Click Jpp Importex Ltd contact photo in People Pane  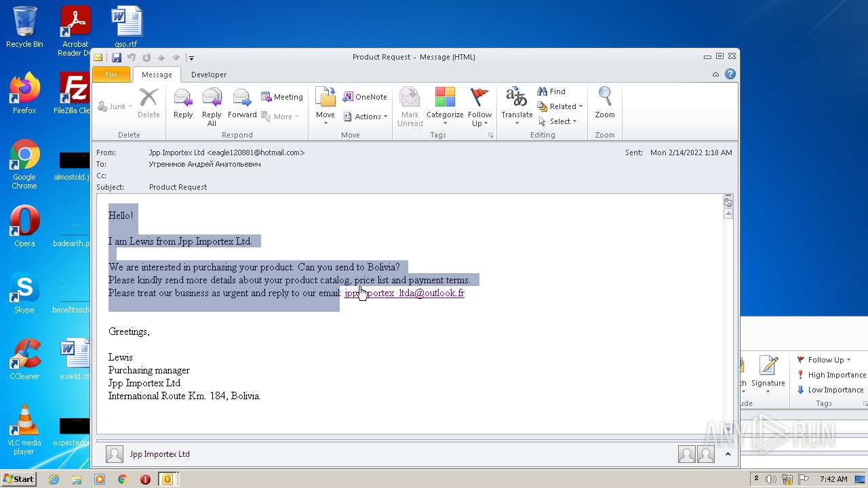click(115, 454)
